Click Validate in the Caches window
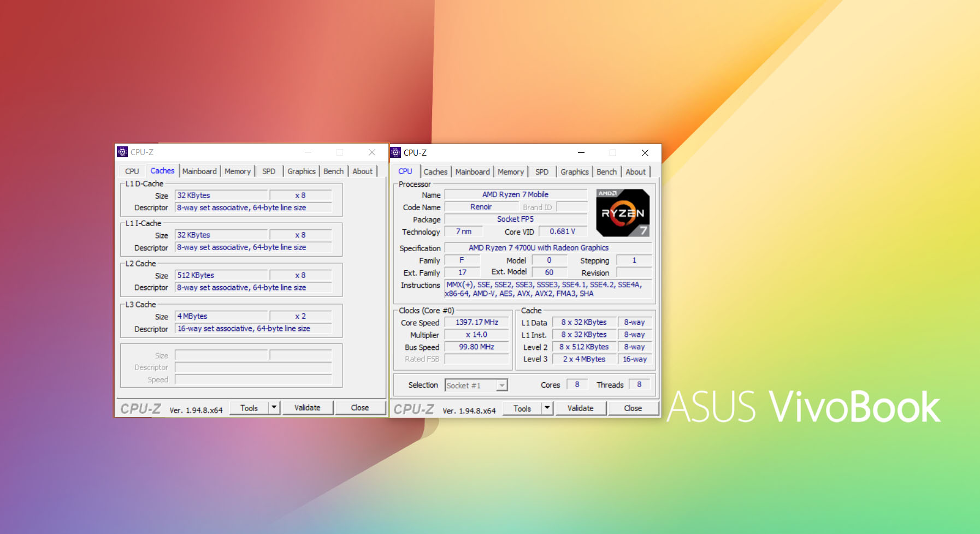Image resolution: width=980 pixels, height=534 pixels. (x=308, y=408)
